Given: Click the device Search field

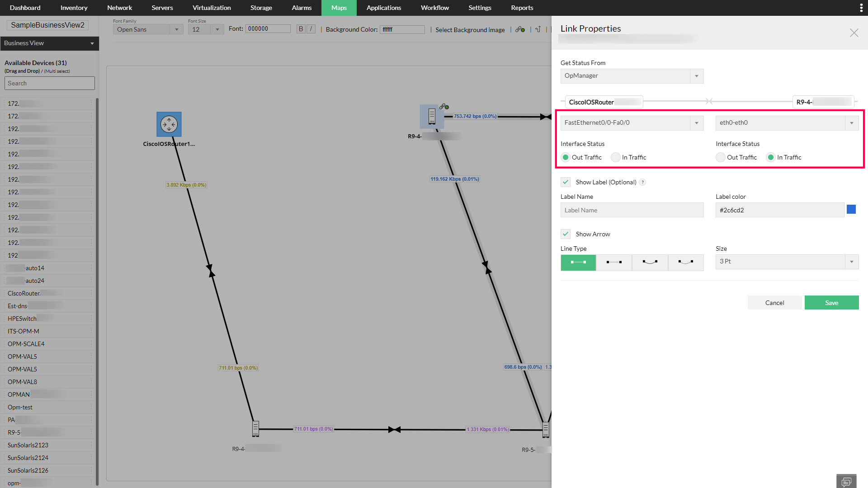Looking at the screenshot, I should click(x=49, y=83).
